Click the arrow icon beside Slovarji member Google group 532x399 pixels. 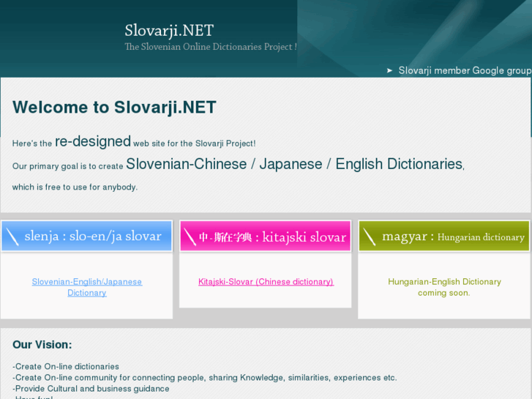[x=389, y=70]
